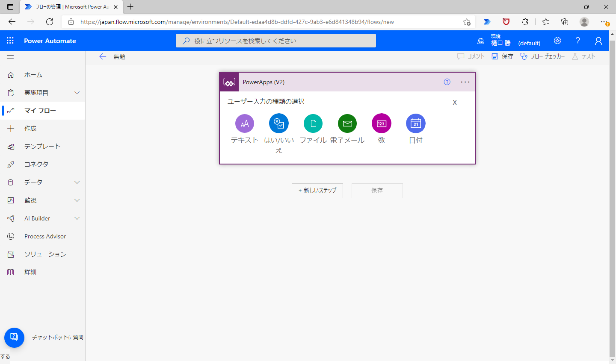Screen dimensions: 616x364
Task: Open the PowerApps (V2) card ellipsis menu
Action: click(x=465, y=82)
